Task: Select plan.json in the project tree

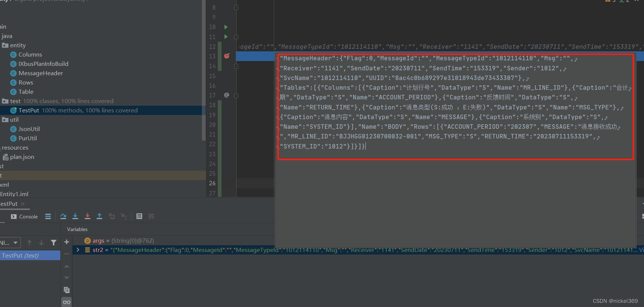Action: [22, 157]
